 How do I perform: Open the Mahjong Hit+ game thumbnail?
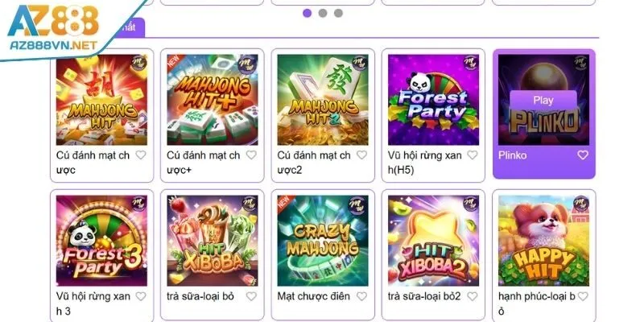coord(213,99)
